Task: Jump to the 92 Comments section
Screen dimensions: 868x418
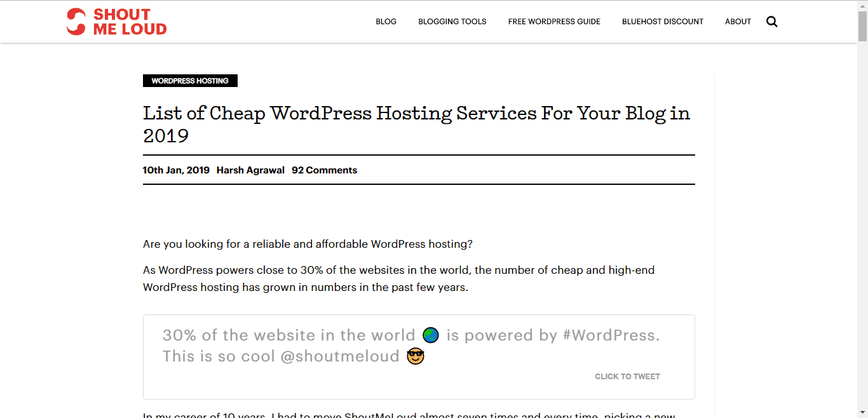Action: 324,170
